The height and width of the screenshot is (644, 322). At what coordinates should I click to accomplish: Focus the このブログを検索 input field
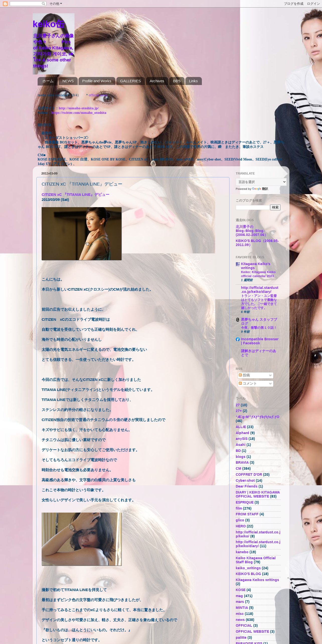[253, 207]
